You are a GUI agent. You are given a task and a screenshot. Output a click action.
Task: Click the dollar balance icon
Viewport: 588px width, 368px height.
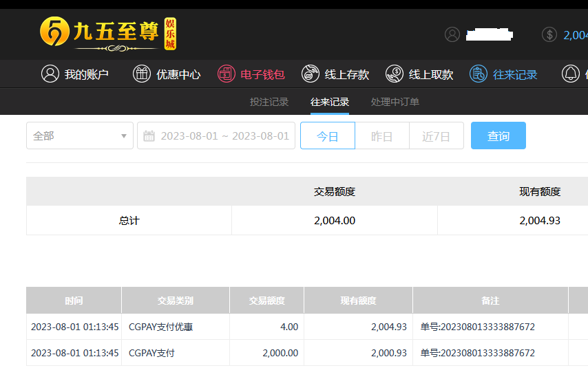[x=549, y=34]
